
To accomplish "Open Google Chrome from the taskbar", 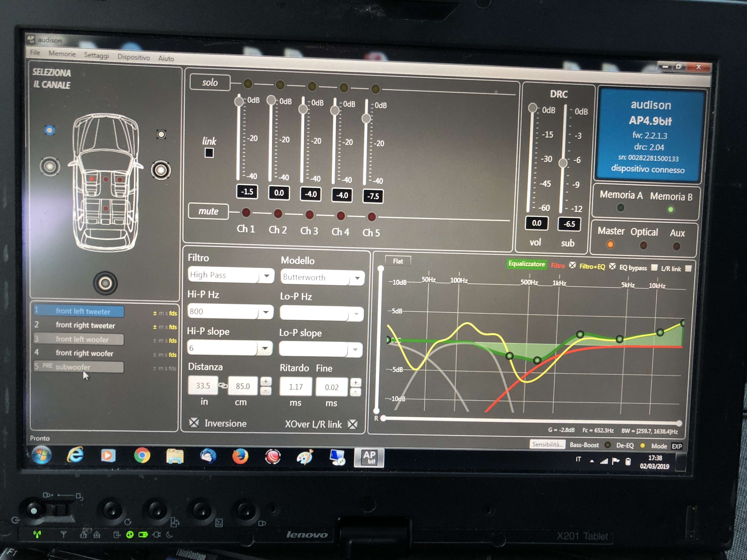I will point(142,456).
